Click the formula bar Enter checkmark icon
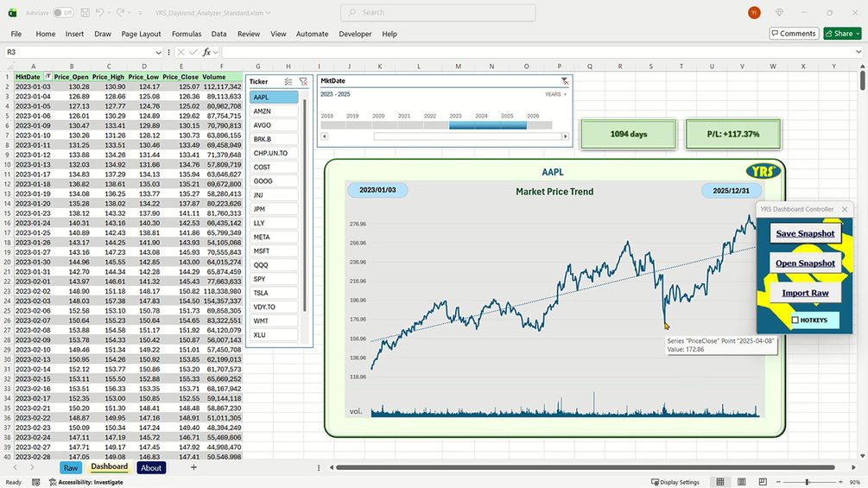Viewport: 868px width, 488px height. (193, 52)
